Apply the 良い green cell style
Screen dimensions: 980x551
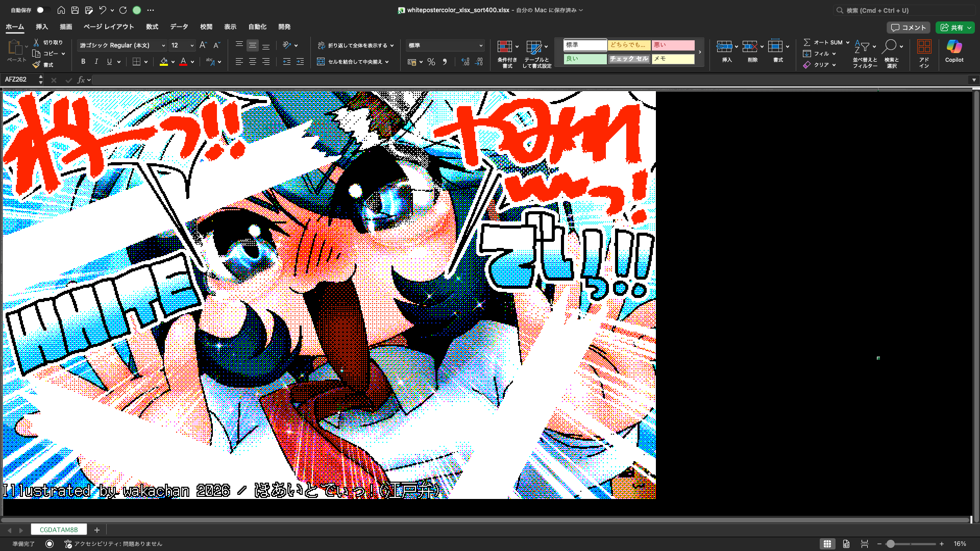pos(585,59)
